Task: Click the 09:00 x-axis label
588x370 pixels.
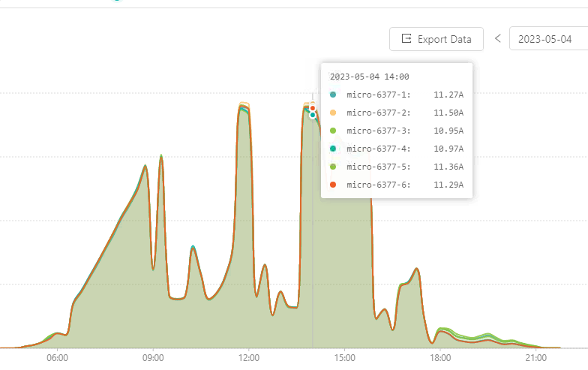Action: pos(153,359)
